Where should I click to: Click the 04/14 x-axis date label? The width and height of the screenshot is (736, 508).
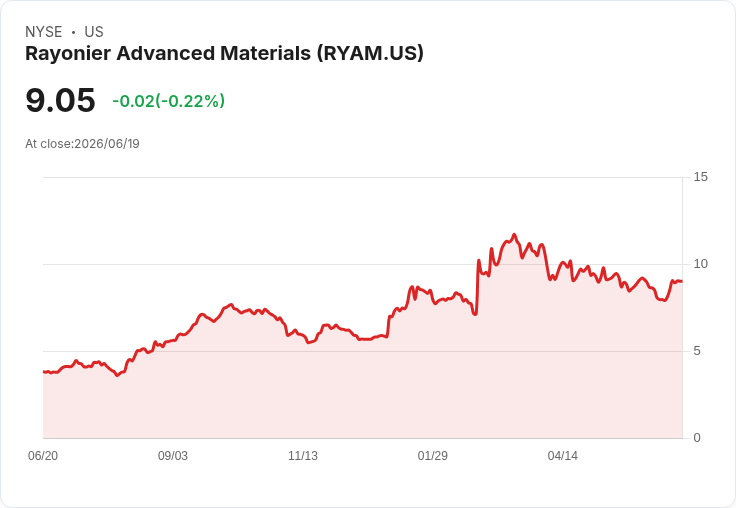point(562,456)
